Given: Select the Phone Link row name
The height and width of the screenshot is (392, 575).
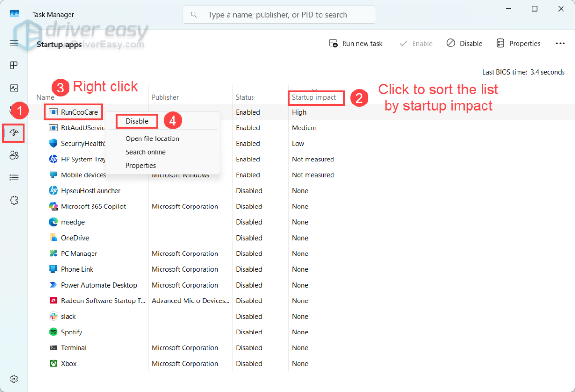Looking at the screenshot, I should coord(77,269).
